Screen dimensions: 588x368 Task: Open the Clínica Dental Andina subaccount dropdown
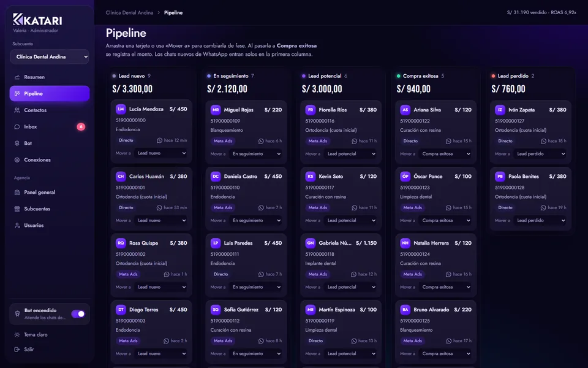(x=50, y=56)
